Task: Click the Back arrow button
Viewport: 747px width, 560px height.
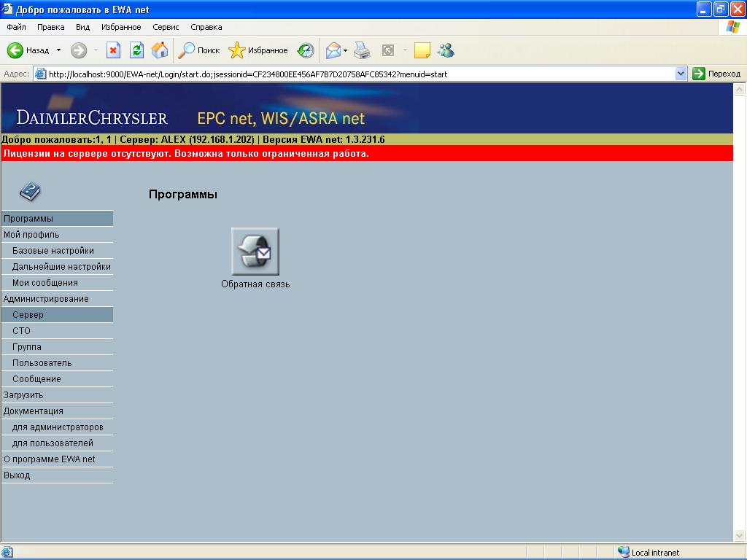Action: [15, 50]
